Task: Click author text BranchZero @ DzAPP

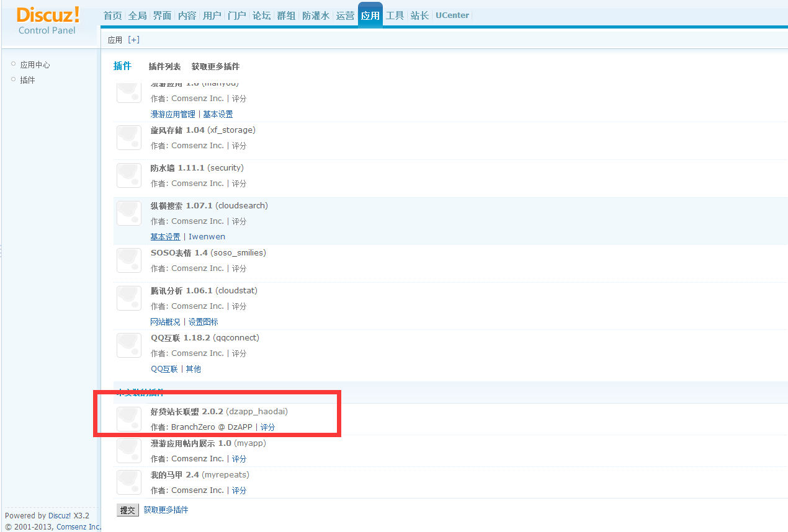Action: (212, 427)
